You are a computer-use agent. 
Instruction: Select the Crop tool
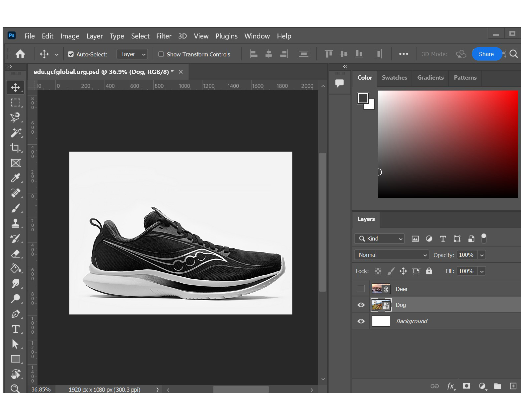(x=15, y=148)
